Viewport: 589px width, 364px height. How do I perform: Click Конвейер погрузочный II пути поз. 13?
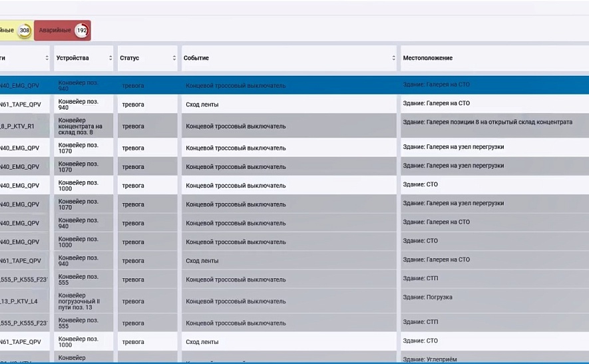[x=79, y=301]
